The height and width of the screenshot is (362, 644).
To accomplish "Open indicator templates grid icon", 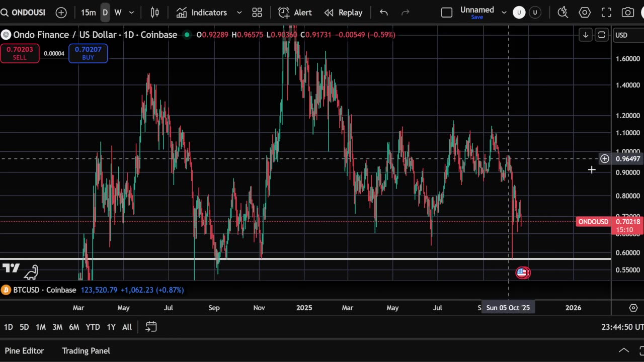I will [257, 13].
